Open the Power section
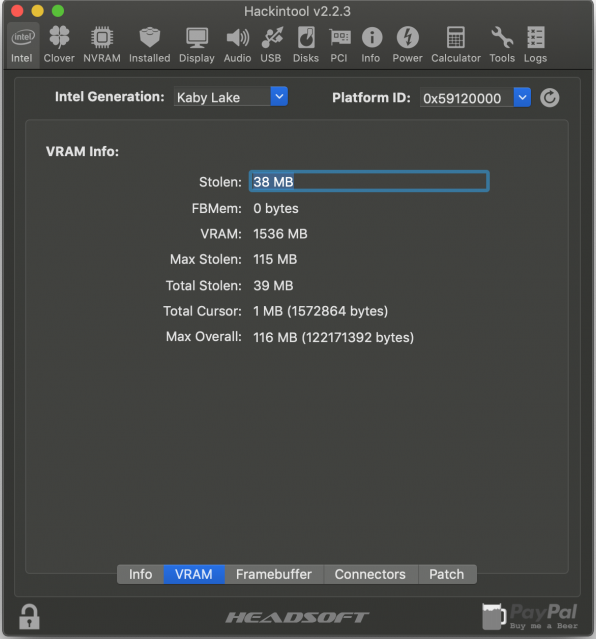 coord(408,45)
